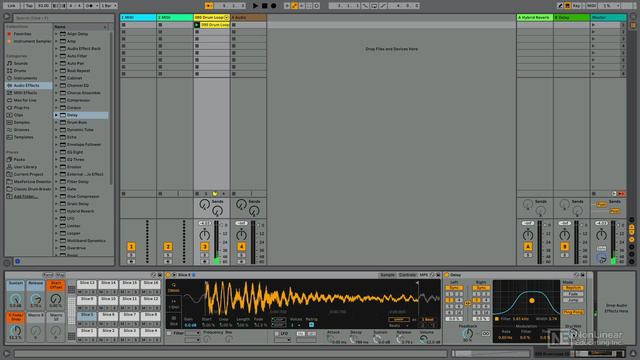
Task: Click track 3 pan knob
Action: click(x=204, y=235)
